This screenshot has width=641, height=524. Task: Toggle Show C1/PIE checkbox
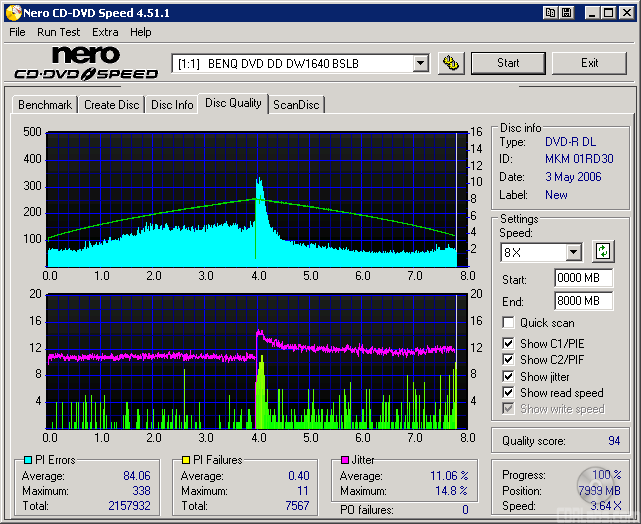pyautogui.click(x=509, y=344)
